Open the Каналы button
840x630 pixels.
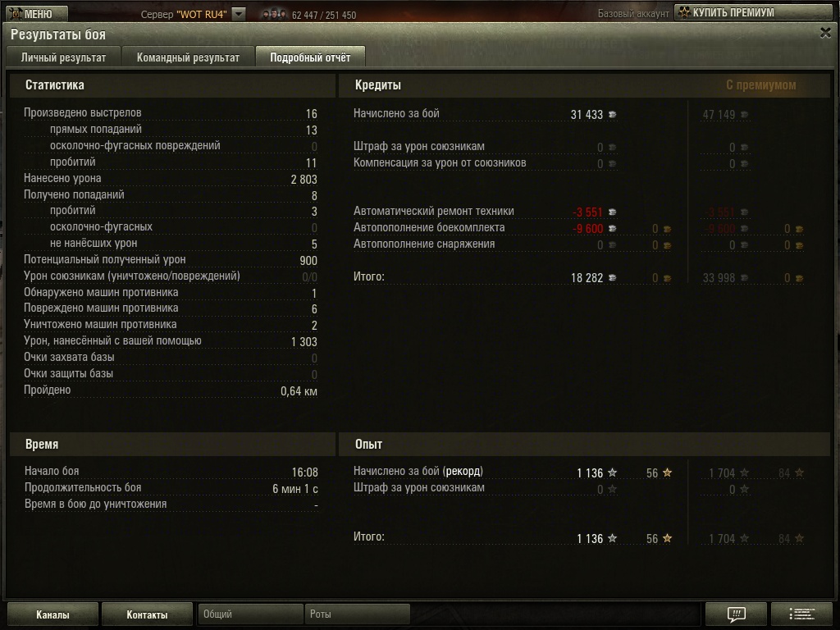(x=52, y=614)
